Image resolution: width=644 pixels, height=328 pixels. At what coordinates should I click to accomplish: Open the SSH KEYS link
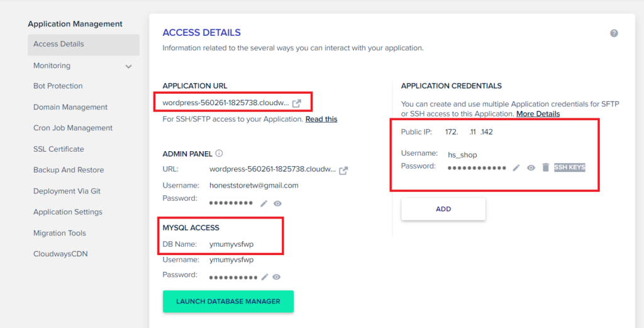tap(569, 167)
